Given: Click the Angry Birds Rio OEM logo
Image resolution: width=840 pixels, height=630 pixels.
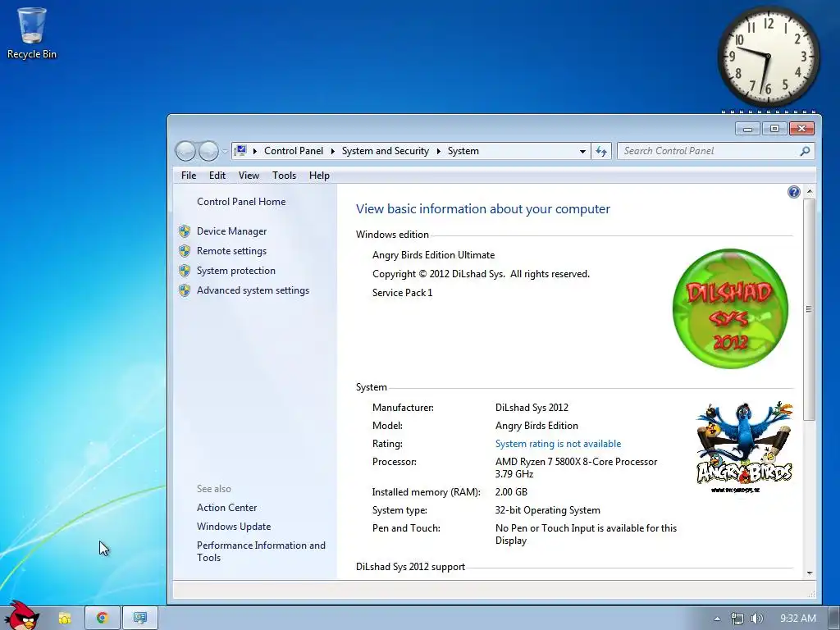Looking at the screenshot, I should [744, 447].
